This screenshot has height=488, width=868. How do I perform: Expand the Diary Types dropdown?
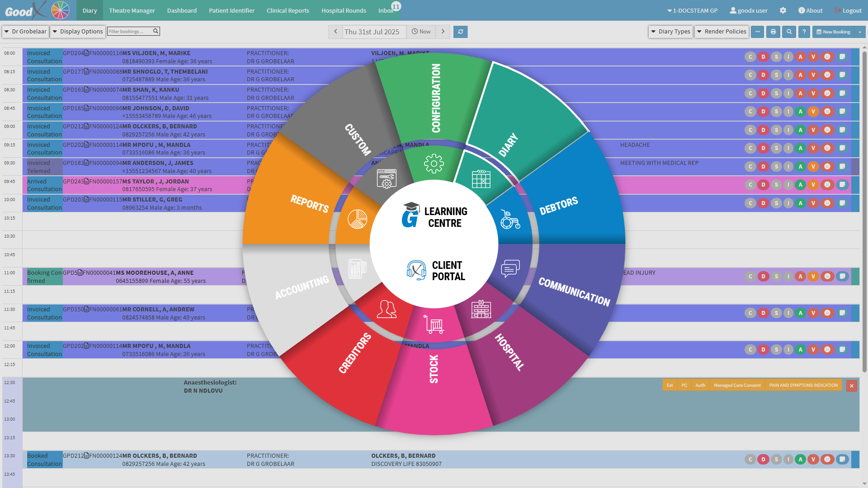tap(670, 32)
